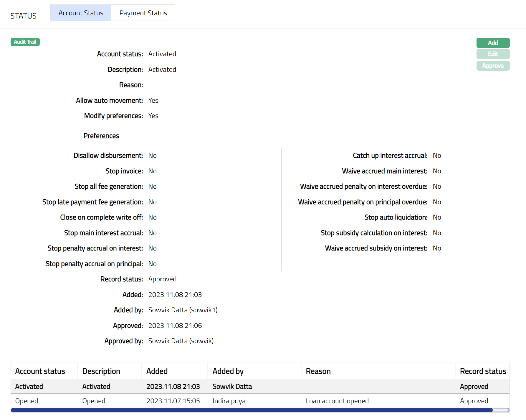
Task: Click the 2023.11.07 15:05 added date cell
Action: 173,401
